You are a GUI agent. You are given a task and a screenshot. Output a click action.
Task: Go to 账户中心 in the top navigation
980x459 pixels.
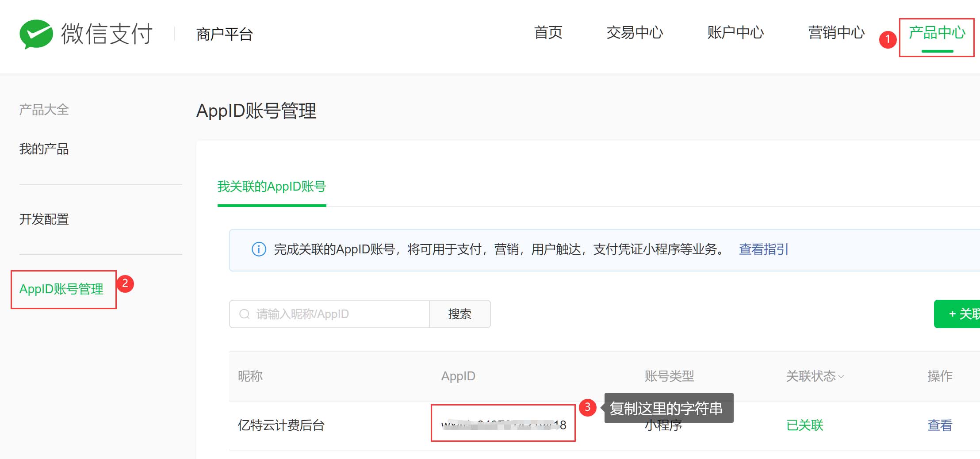pyautogui.click(x=735, y=33)
